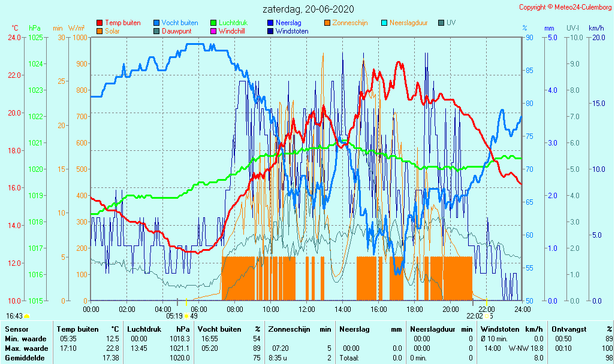Click the magenta Windchill legend square
The width and height of the screenshot is (615, 364).
pyautogui.click(x=213, y=31)
